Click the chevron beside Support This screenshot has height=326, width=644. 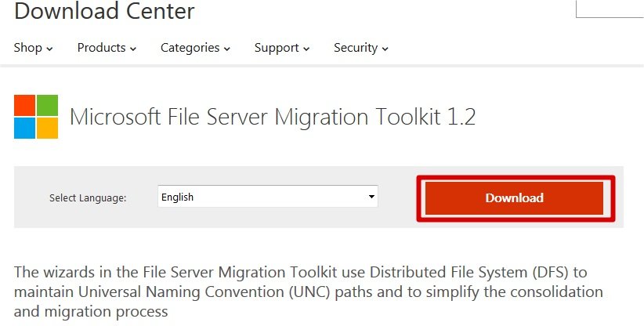point(306,49)
